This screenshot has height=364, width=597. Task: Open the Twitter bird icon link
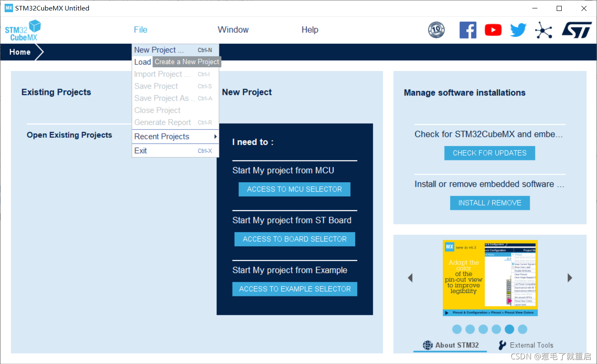(518, 30)
